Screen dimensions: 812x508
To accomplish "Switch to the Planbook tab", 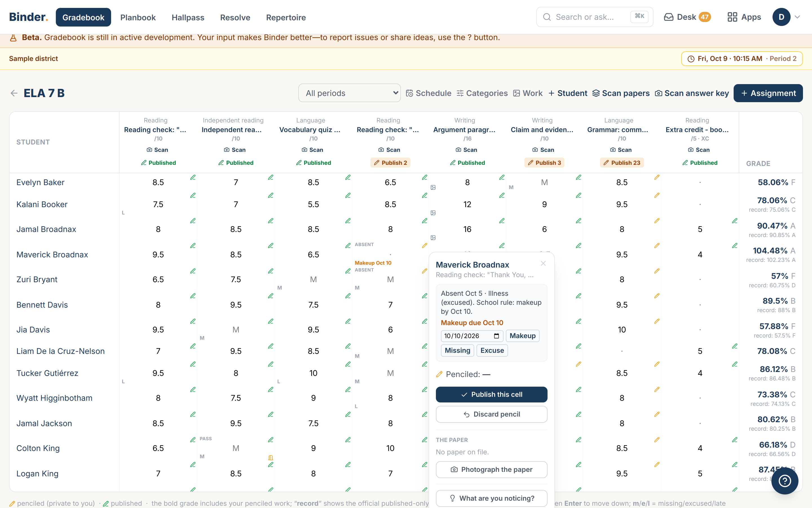I will pyautogui.click(x=138, y=17).
